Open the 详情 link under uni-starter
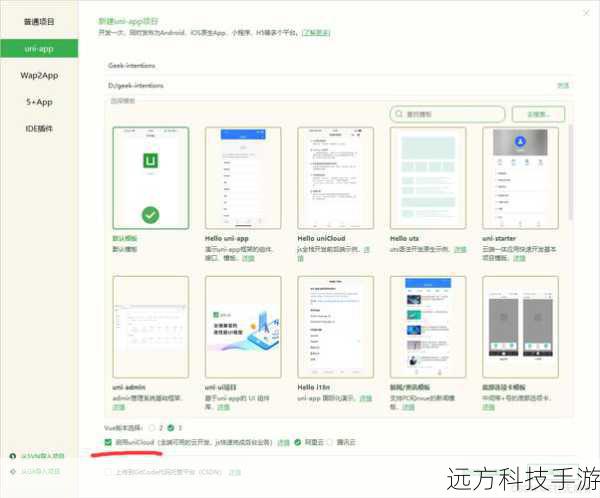 pyautogui.click(x=519, y=258)
